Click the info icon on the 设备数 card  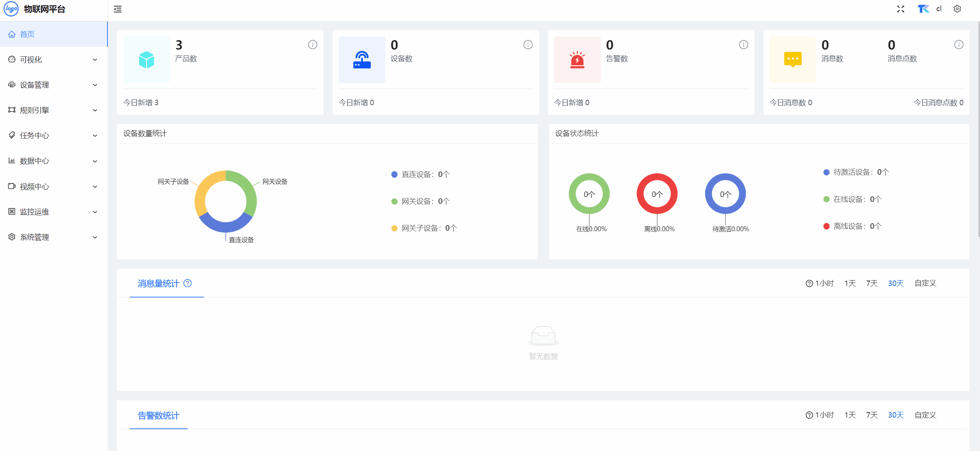point(528,45)
